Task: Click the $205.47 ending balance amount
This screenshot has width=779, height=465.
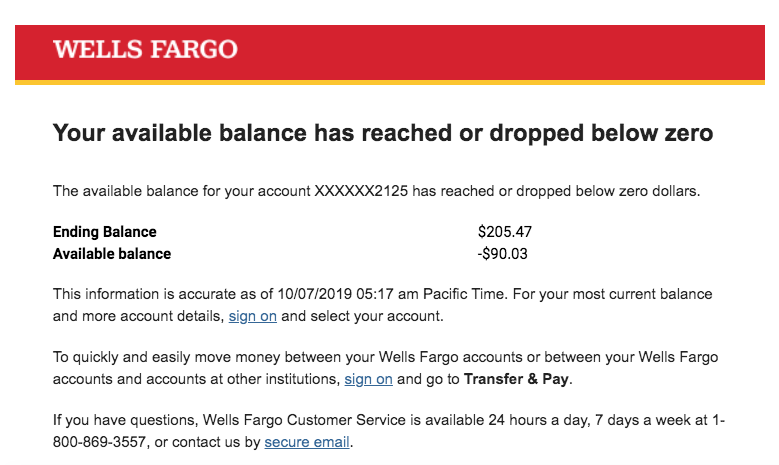Action: click(x=505, y=232)
